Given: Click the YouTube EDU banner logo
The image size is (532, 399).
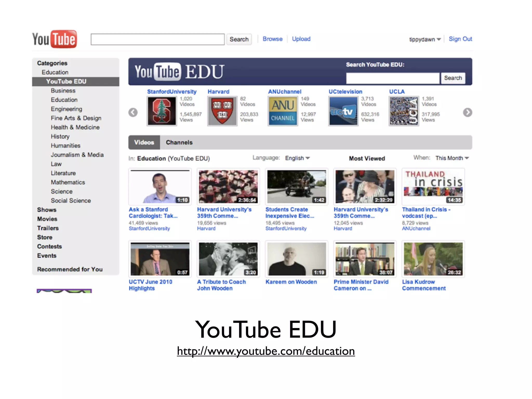Looking at the screenshot, I should coord(179,72).
